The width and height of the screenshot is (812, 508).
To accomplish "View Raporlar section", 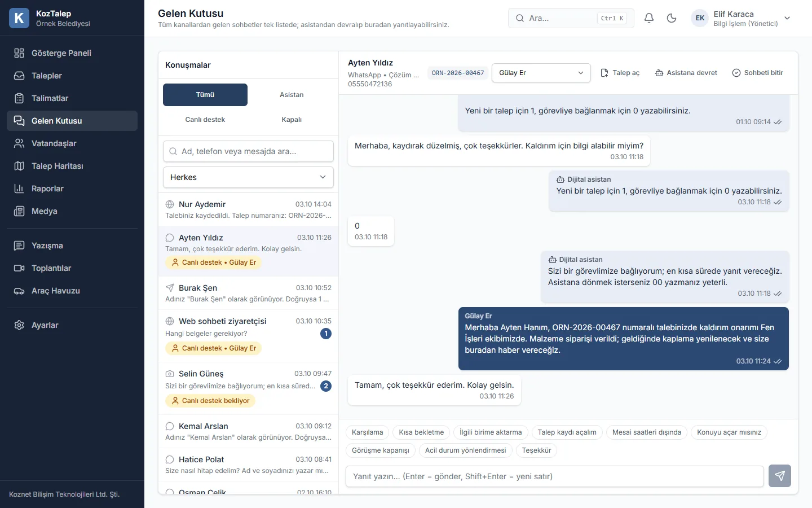I will coord(72,189).
